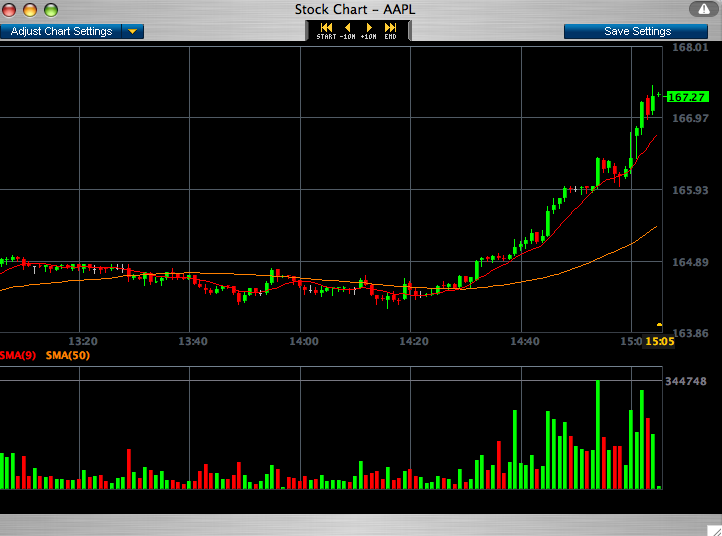Click the 14:20 time axis label

[414, 341]
